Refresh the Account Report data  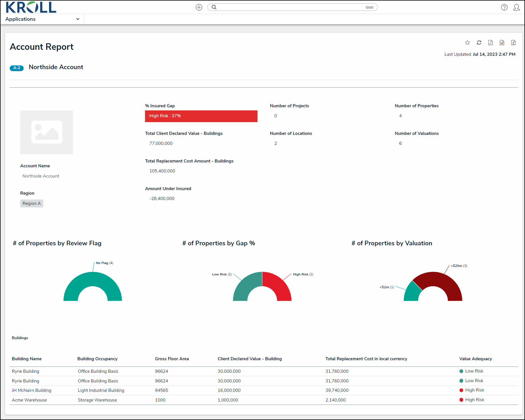click(x=479, y=42)
